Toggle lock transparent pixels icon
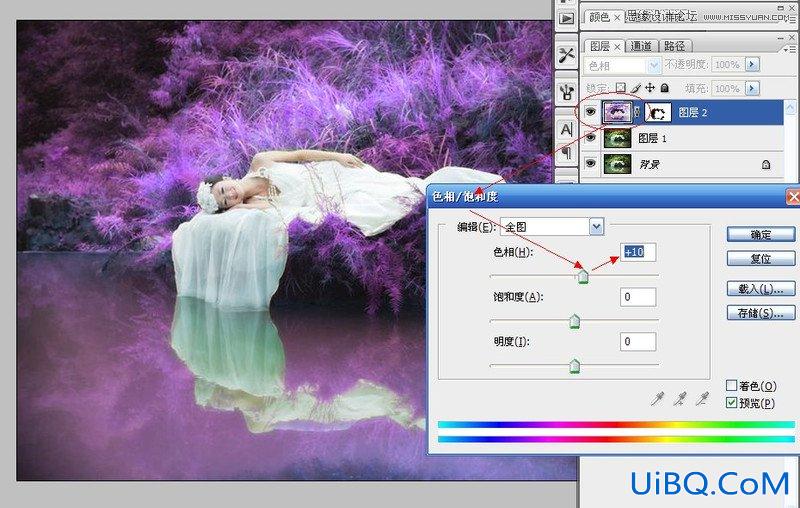Image resolution: width=800 pixels, height=508 pixels. click(620, 88)
